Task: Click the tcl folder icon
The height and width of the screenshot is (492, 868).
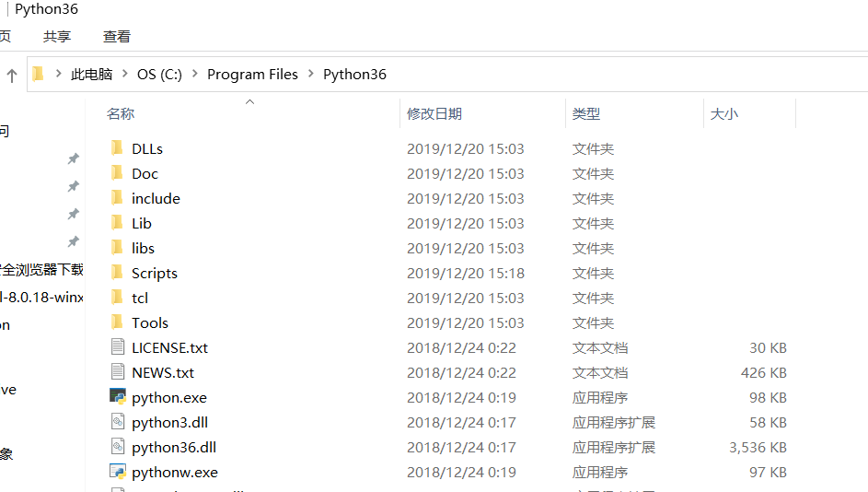Action: tap(117, 298)
